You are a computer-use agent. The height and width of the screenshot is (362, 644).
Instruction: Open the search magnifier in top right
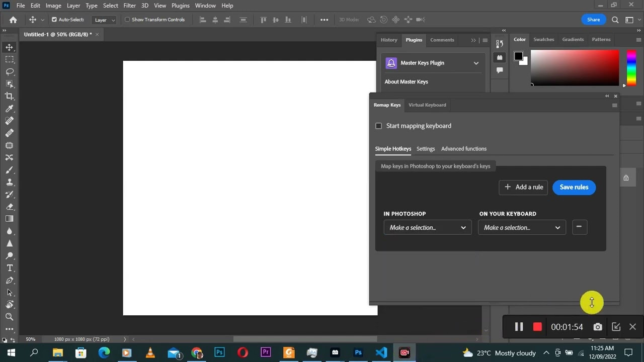coord(615,20)
